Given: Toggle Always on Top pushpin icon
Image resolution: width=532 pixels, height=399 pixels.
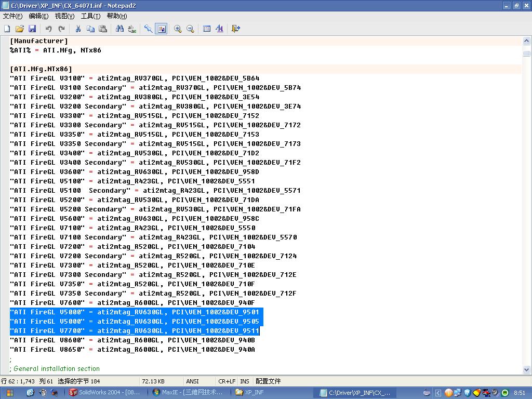Looking at the screenshot, I should (x=148, y=29).
